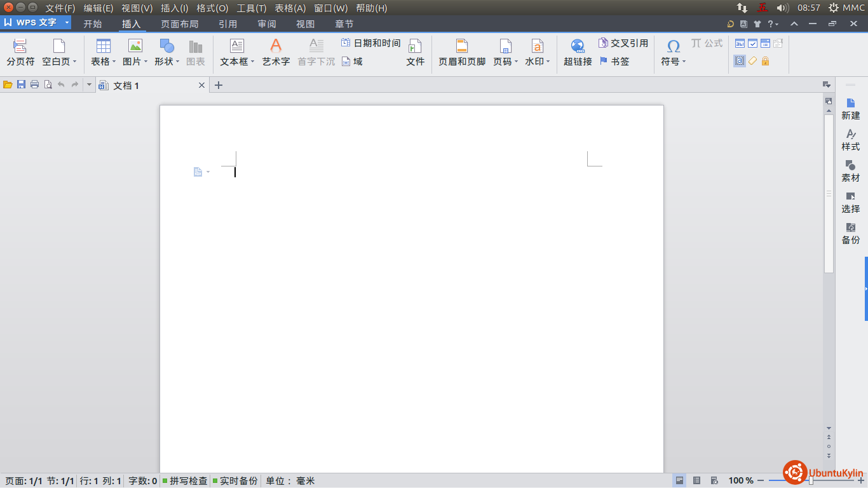Open 页眉和页脚 header and footer
This screenshot has height=488, width=868.
coord(462,53)
